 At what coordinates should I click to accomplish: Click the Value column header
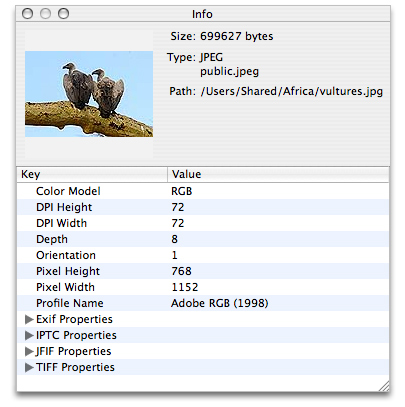click(x=278, y=174)
